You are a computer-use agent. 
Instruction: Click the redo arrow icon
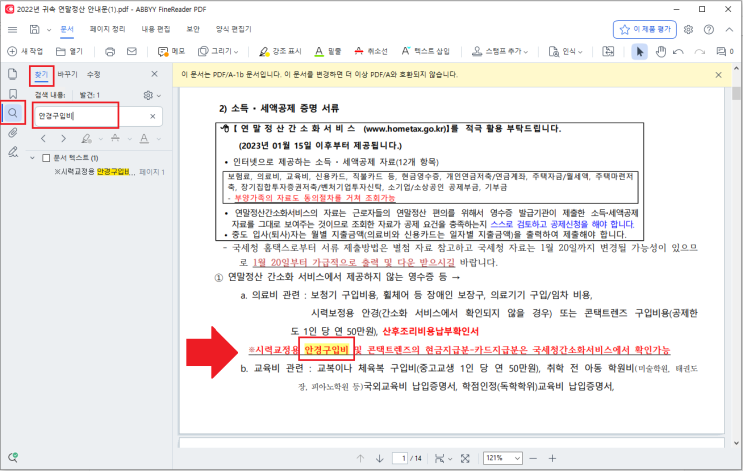click(699, 51)
